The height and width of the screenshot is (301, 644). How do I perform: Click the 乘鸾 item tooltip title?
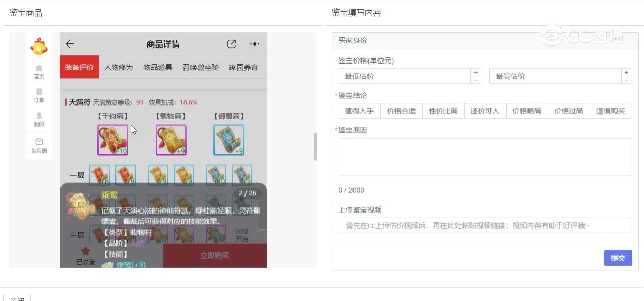[110, 195]
